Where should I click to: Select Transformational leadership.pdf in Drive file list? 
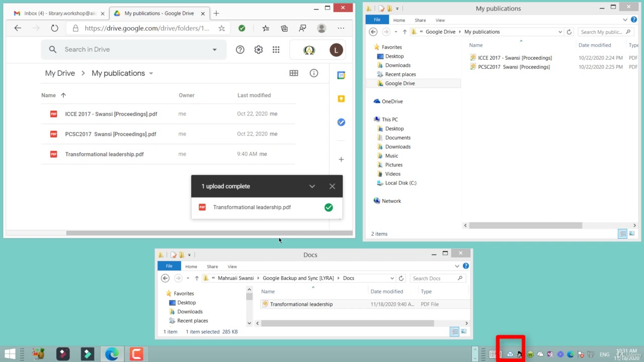(x=168, y=154)
